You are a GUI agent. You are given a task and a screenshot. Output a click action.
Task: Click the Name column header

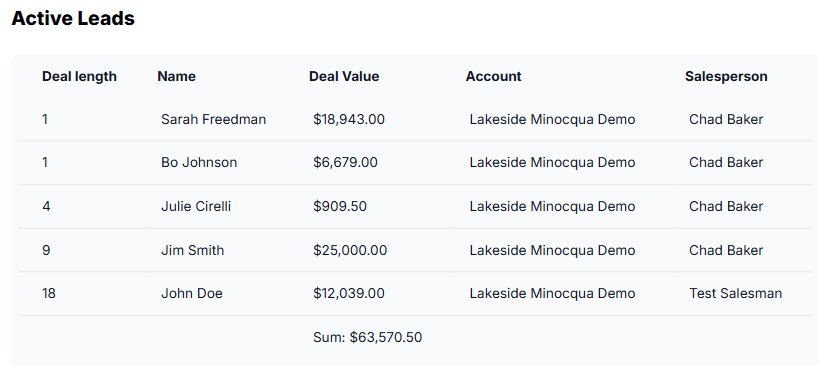(x=176, y=76)
